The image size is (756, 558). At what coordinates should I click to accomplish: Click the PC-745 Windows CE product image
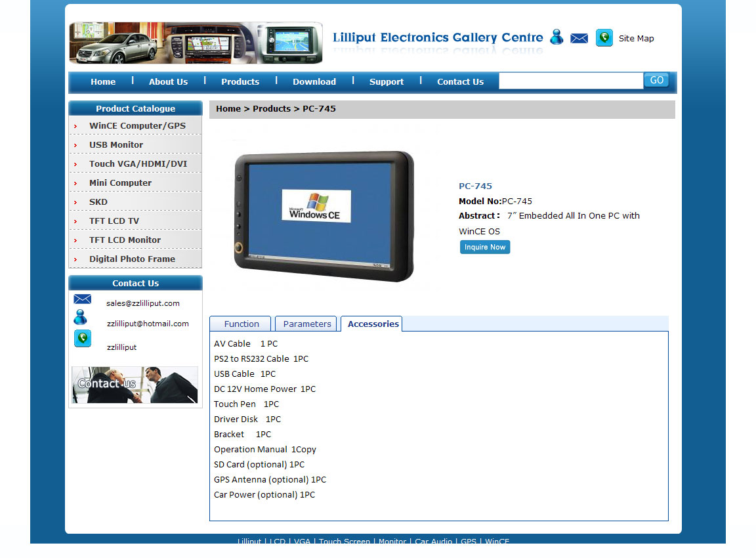pos(324,216)
